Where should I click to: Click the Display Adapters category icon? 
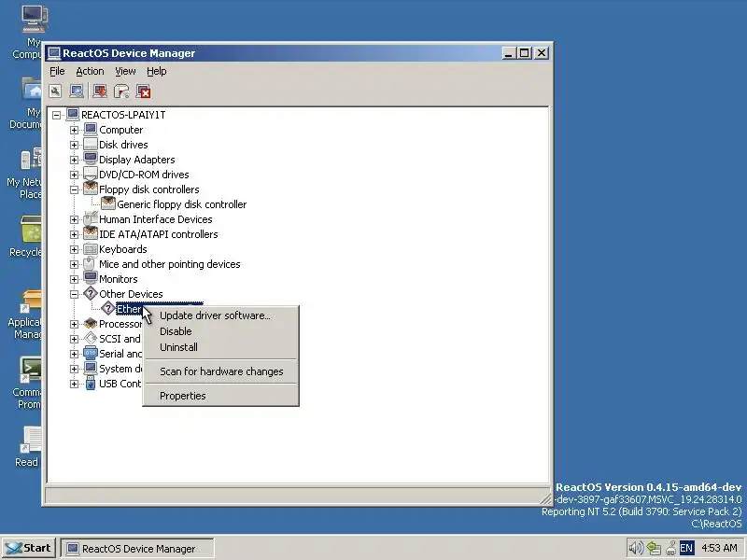click(91, 159)
